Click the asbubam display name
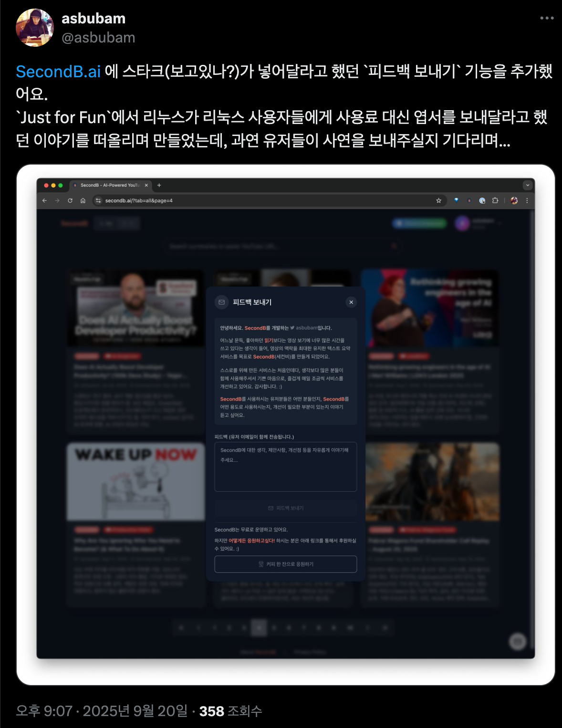The width and height of the screenshot is (562, 728). 94,18
